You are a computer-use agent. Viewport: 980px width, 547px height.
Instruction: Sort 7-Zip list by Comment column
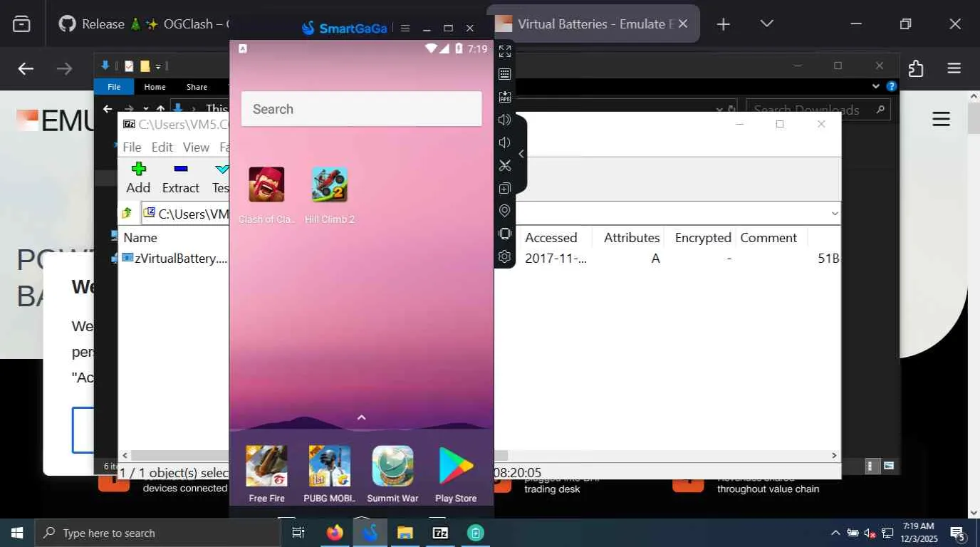pyautogui.click(x=768, y=238)
